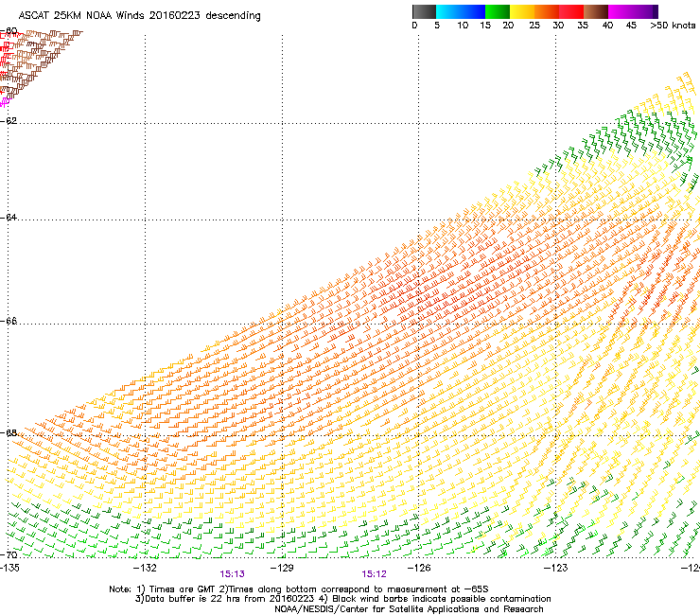Click the longitude label -132
Screen dimensions: 700x615
click(x=145, y=568)
